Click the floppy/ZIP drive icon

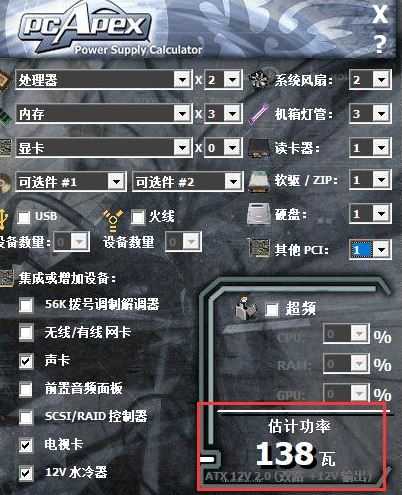point(258,181)
